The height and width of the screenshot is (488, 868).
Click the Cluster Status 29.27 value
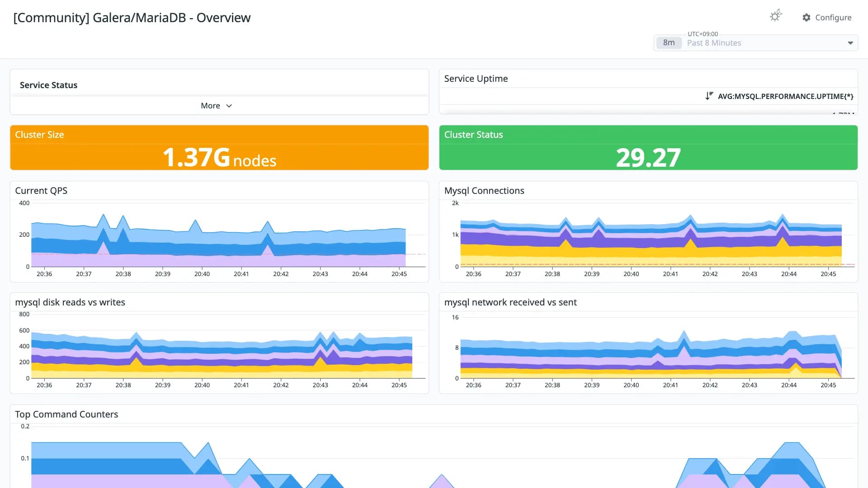(648, 158)
